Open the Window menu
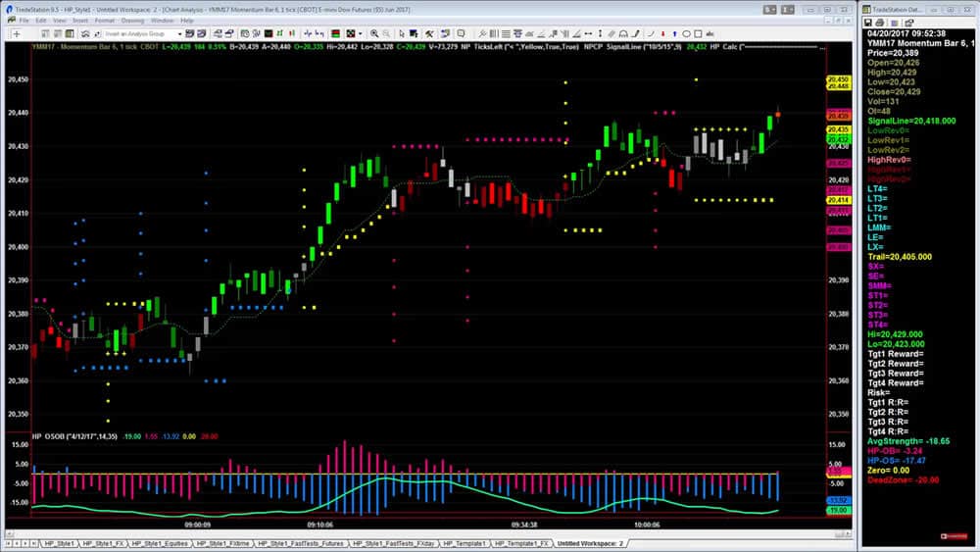 [x=162, y=21]
